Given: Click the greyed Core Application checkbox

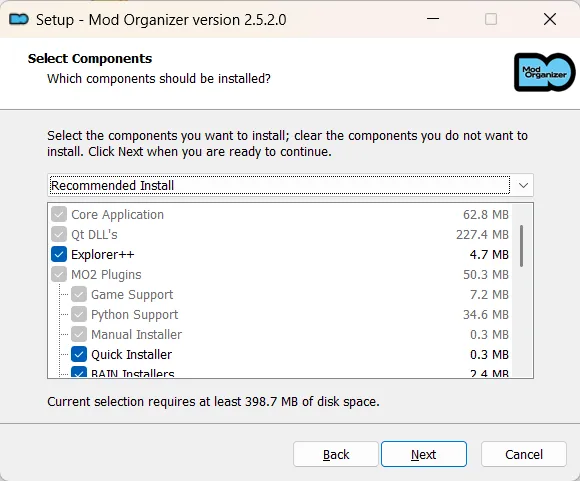Looking at the screenshot, I should pos(59,214).
